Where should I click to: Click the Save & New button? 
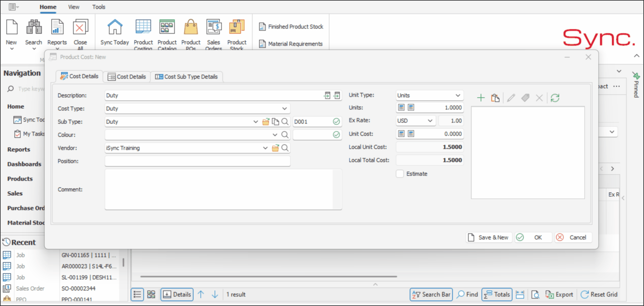click(489, 238)
